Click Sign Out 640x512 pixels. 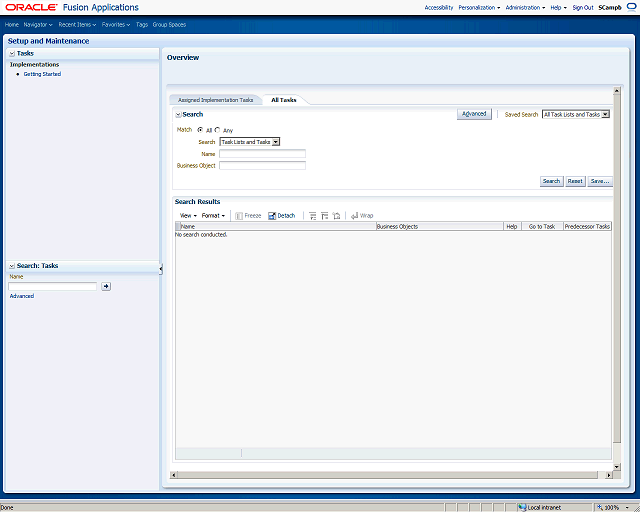(x=583, y=7)
